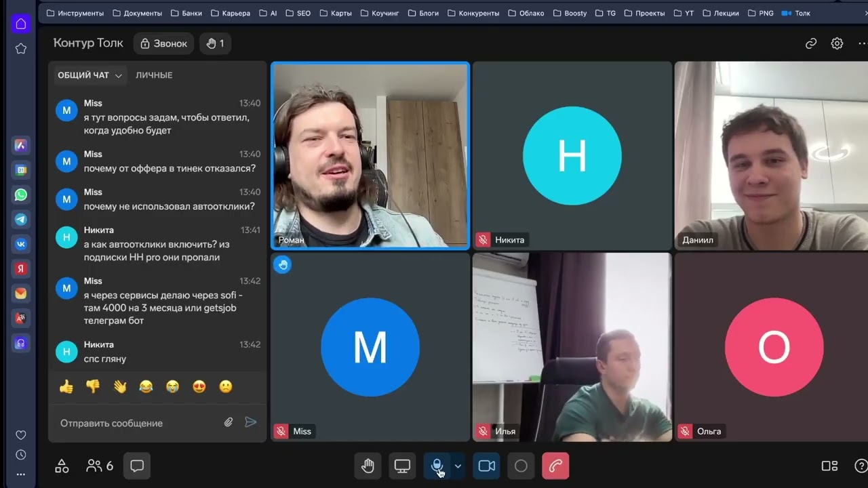Select Роман's video tile
Viewport: 868px width, 488px height.
pyautogui.click(x=370, y=155)
